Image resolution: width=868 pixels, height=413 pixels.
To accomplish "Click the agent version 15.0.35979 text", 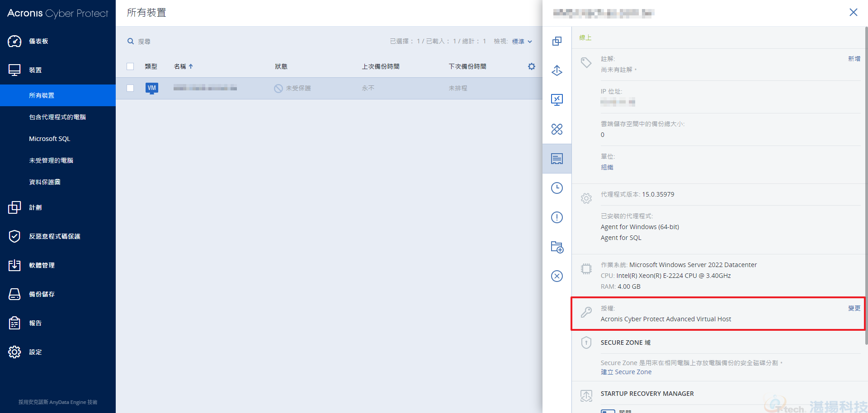I will (658, 194).
